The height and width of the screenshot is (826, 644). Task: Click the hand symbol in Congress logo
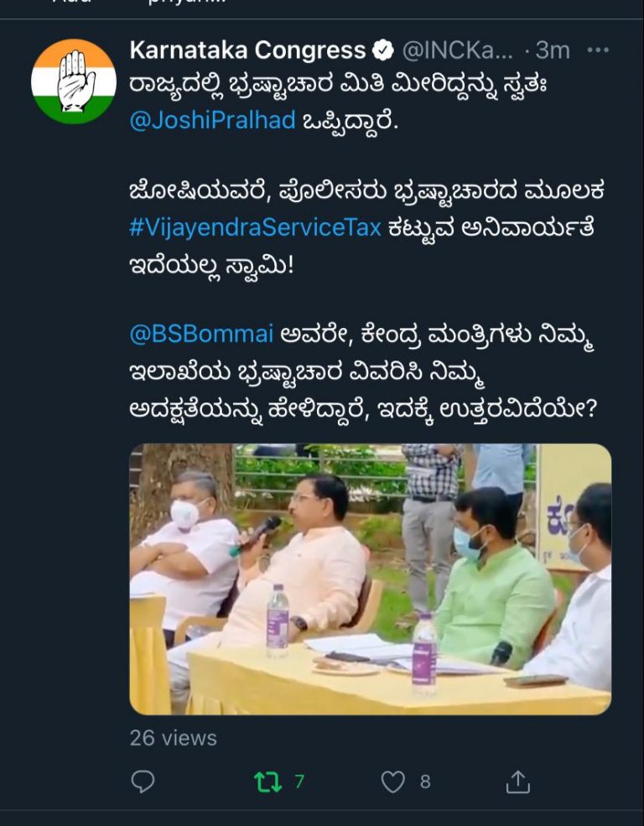click(75, 81)
